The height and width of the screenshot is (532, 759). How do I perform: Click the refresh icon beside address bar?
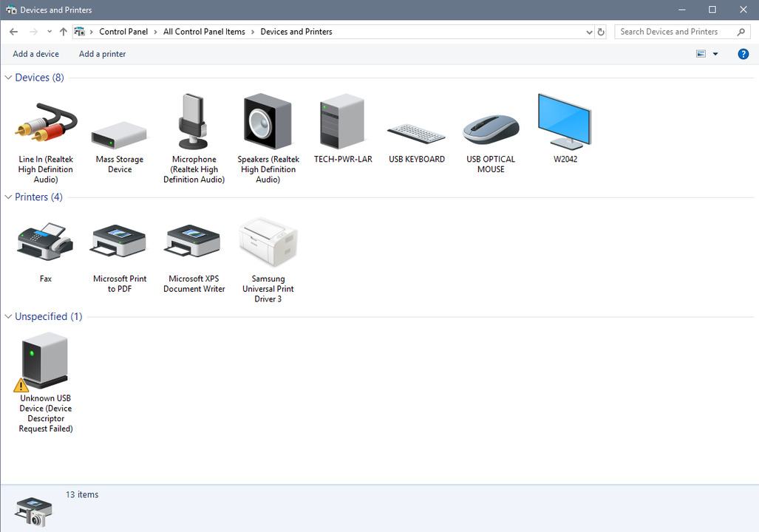pos(601,32)
